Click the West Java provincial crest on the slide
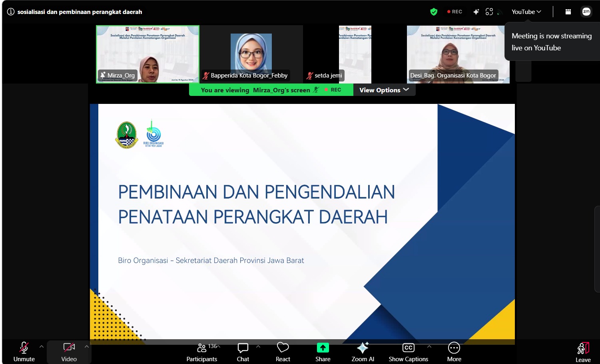Screen dimensions: 600x364 (127, 135)
